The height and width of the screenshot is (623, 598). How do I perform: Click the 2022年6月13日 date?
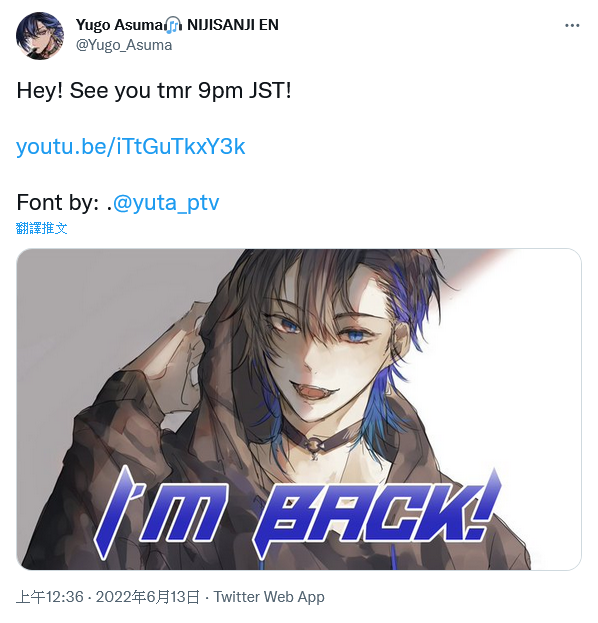pos(147,597)
